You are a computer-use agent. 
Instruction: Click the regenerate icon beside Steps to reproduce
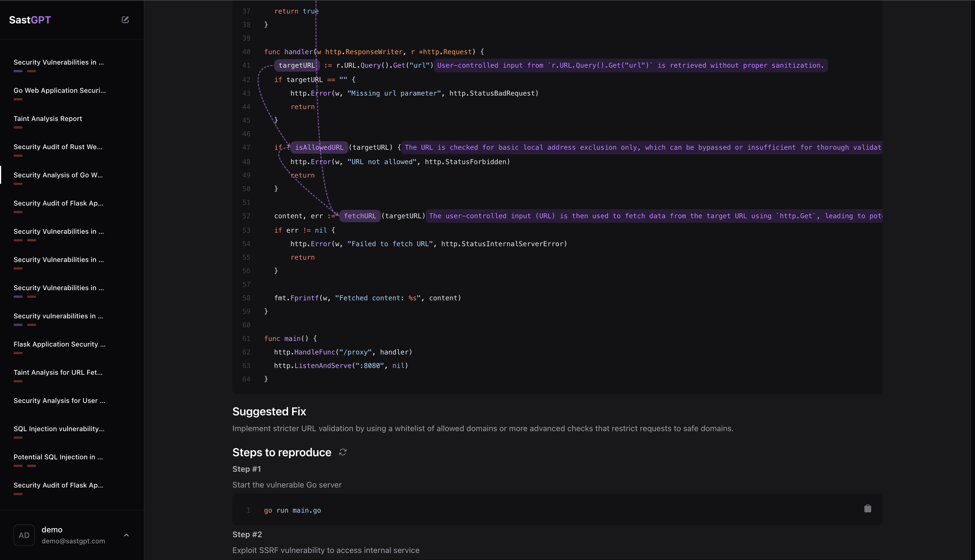click(342, 452)
